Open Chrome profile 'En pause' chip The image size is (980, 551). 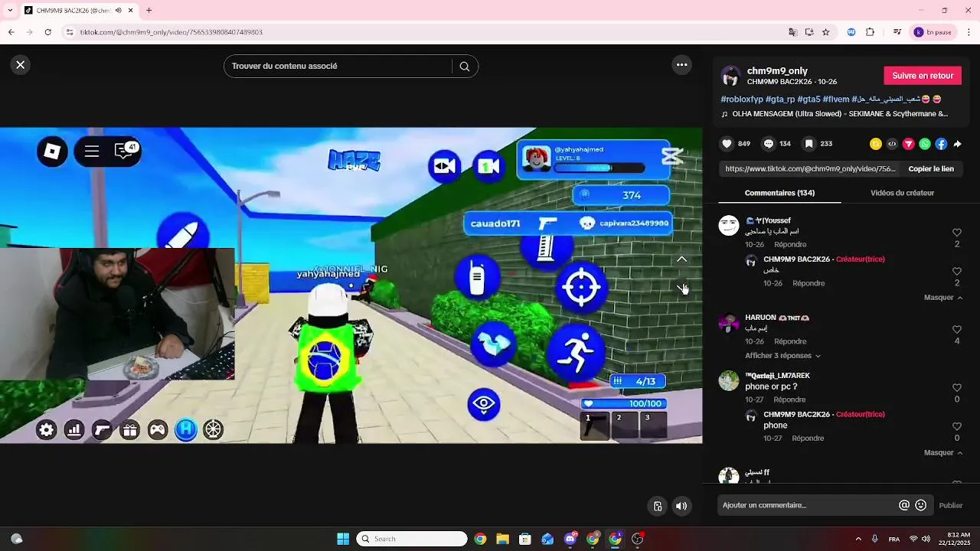pos(933,32)
